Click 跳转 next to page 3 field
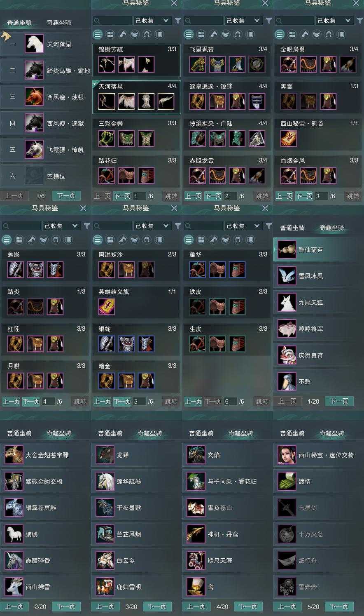This screenshot has width=364, height=616. pos(353,196)
